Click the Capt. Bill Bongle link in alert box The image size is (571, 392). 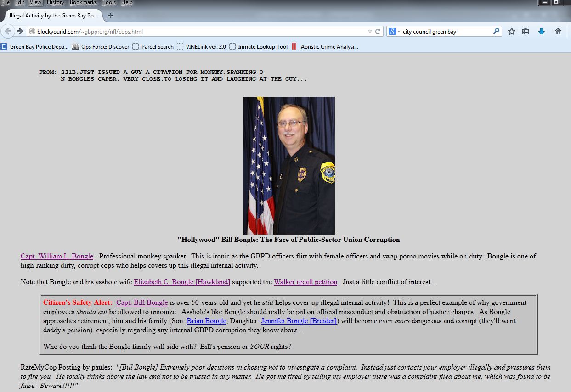tap(142, 302)
